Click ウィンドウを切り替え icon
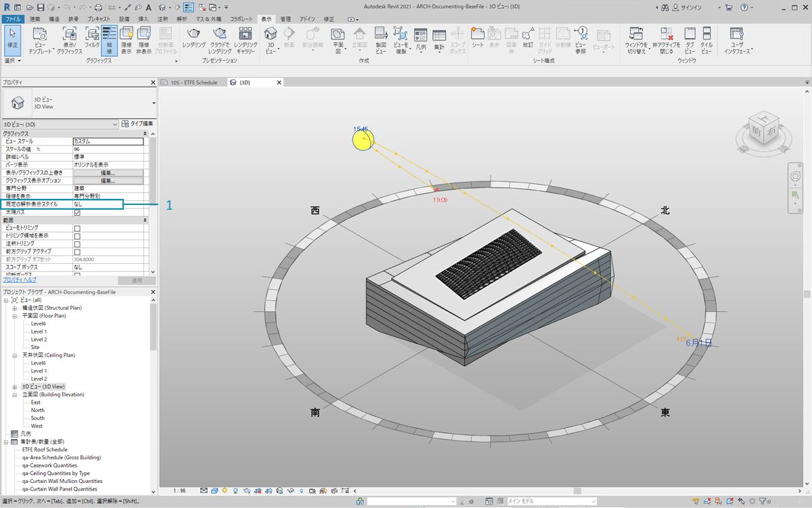Screen dimensions: 812x508 pyautogui.click(x=636, y=40)
